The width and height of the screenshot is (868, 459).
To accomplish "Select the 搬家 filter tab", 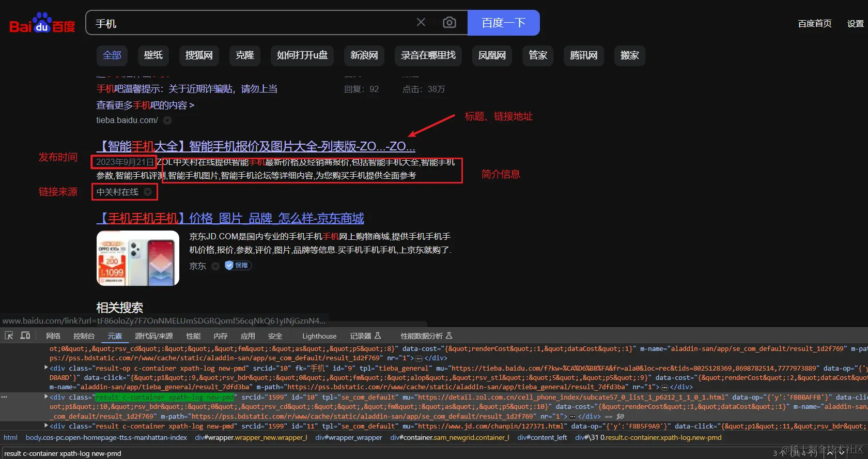I will (x=630, y=55).
